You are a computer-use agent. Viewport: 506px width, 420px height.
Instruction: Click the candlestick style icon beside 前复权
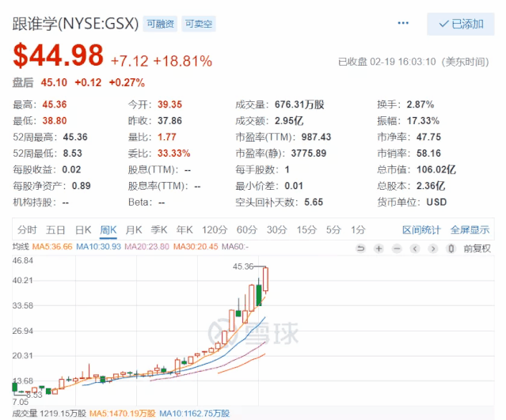pyautogui.click(x=451, y=248)
